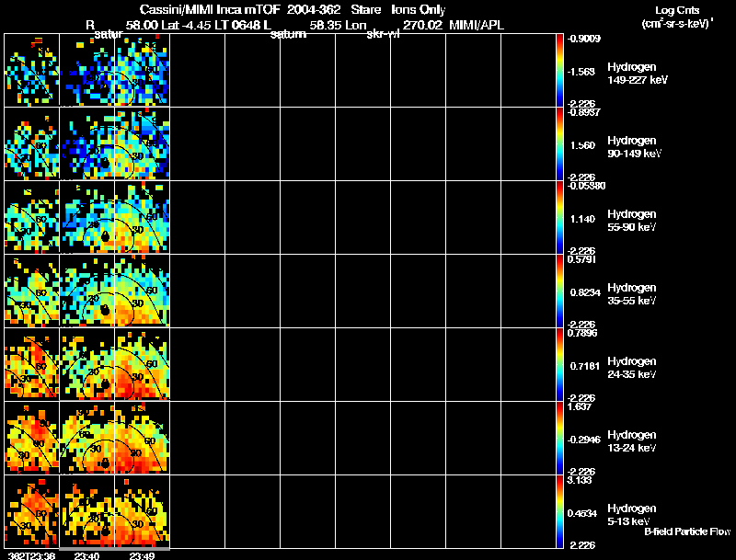
Task: Click the '-0.2946' color scale value
Action: tap(584, 440)
